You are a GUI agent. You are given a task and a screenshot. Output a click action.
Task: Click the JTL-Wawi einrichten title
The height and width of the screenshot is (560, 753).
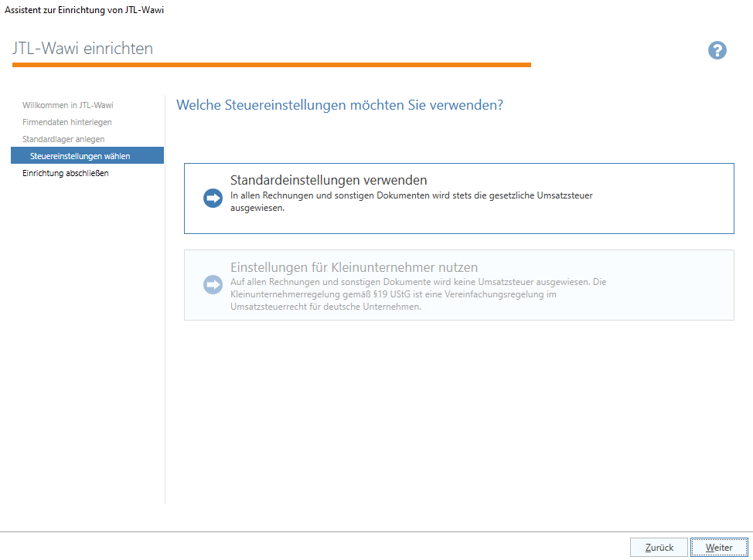[83, 49]
